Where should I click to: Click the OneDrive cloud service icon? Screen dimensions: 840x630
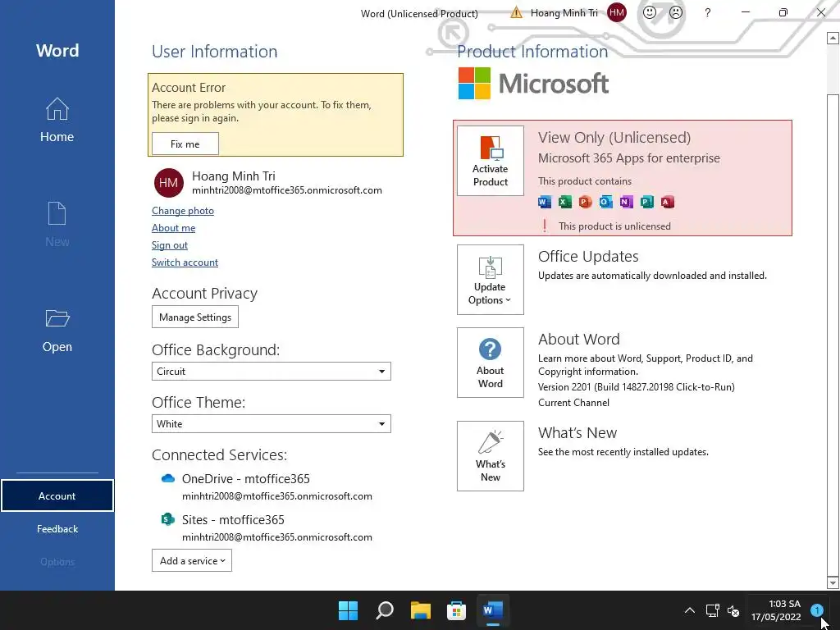coord(168,478)
